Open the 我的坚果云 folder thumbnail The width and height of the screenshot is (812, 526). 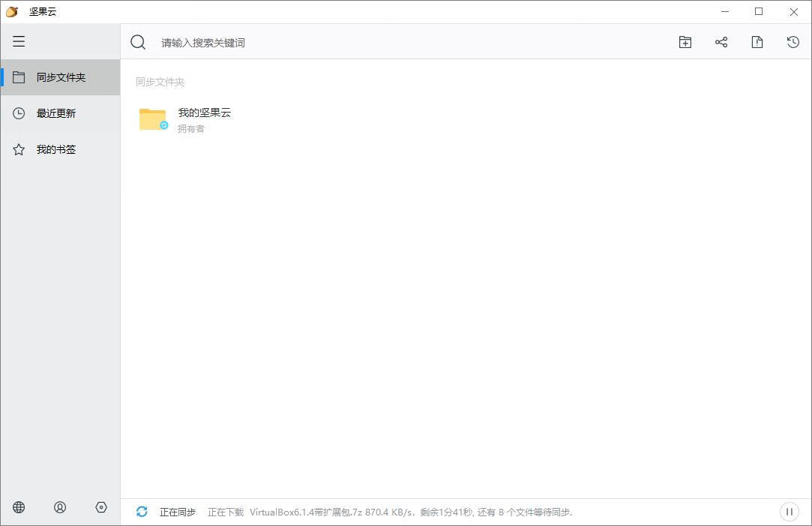(x=153, y=119)
